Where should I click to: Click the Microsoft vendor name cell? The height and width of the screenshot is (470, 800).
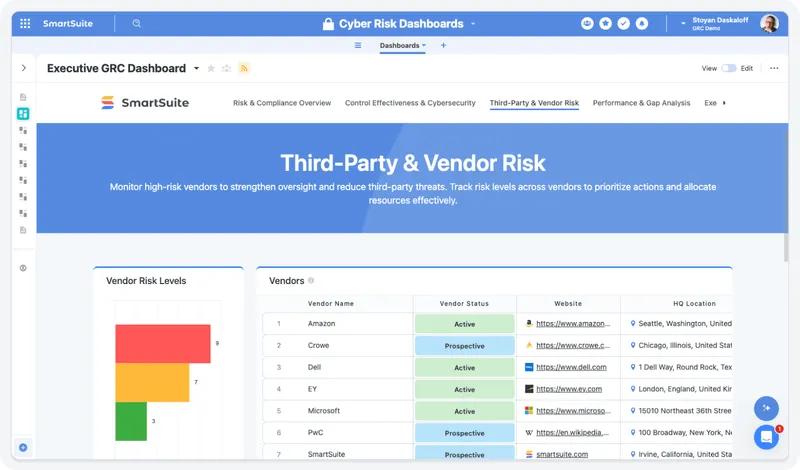(x=323, y=411)
